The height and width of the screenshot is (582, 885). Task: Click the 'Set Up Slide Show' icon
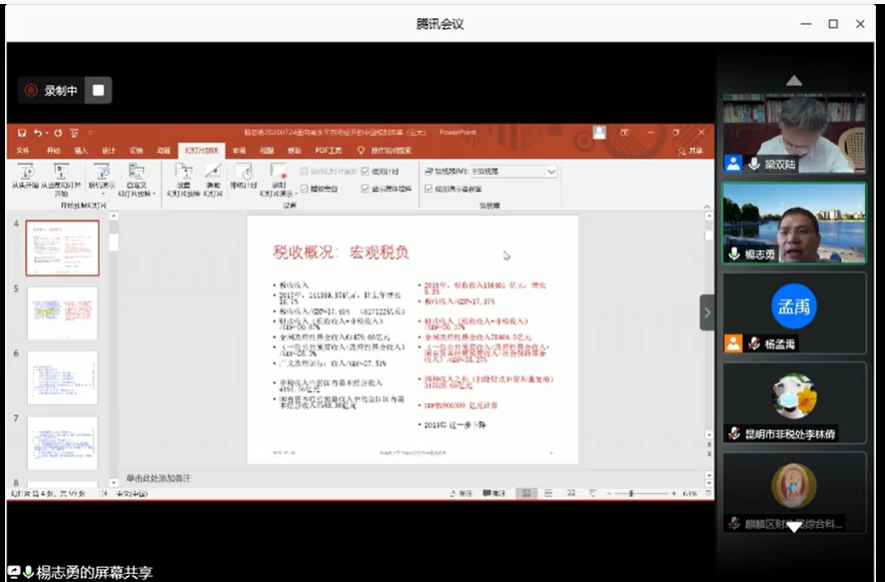tap(183, 172)
